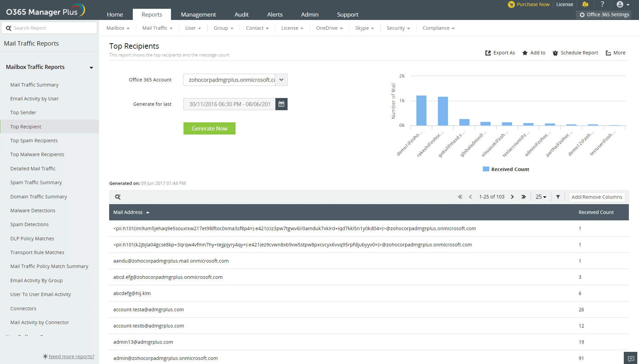
Task: Open the table filter funnel icon
Action: (558, 197)
